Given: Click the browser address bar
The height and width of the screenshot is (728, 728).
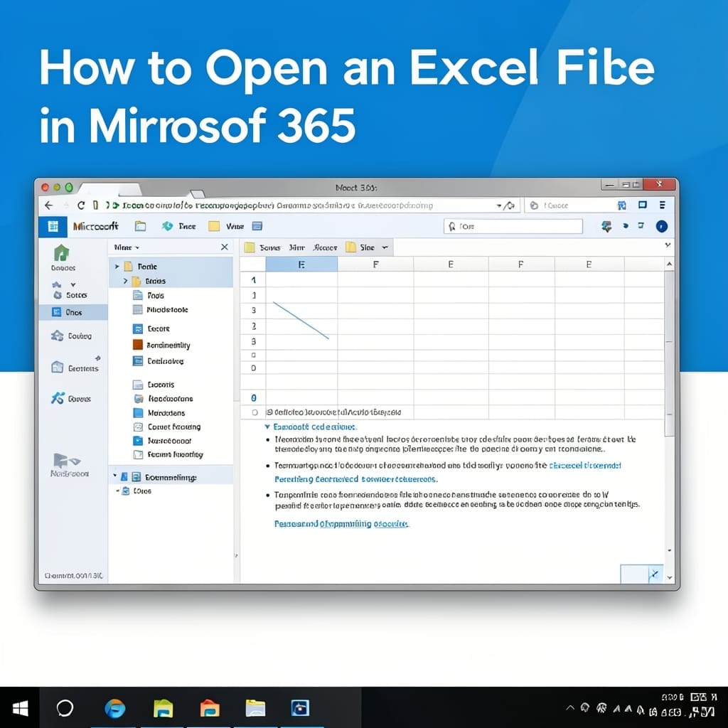Looking at the screenshot, I should pyautogui.click(x=297, y=205).
